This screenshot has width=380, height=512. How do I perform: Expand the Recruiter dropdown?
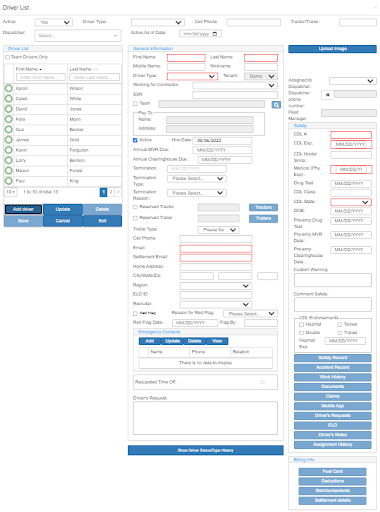(x=216, y=304)
